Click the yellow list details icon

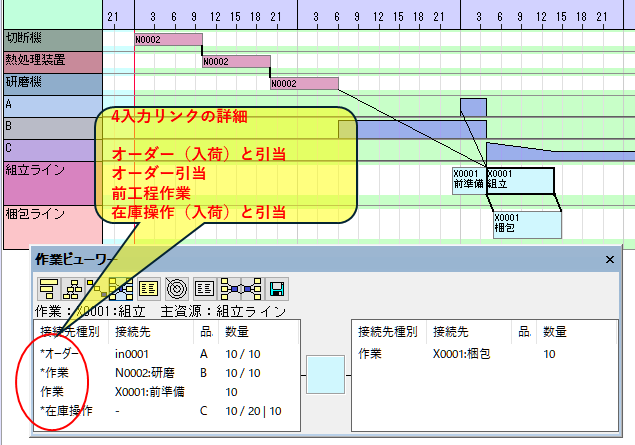click(x=149, y=288)
